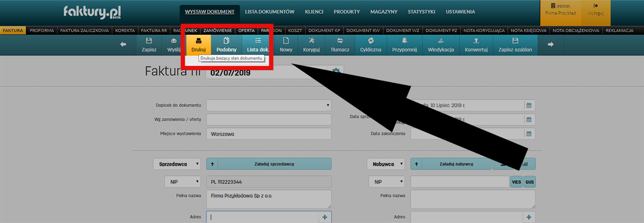The height and width of the screenshot is (223, 644).
Task: Click the Tłumacz translate icon
Action: 340,41
